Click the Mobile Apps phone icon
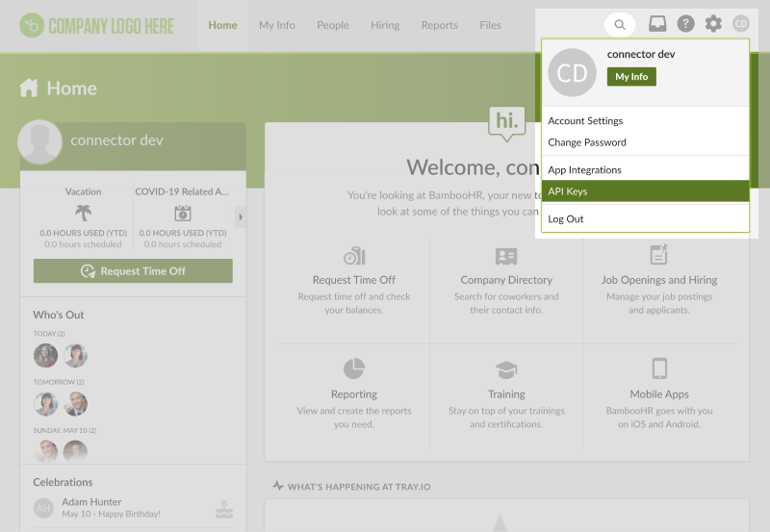 point(659,368)
